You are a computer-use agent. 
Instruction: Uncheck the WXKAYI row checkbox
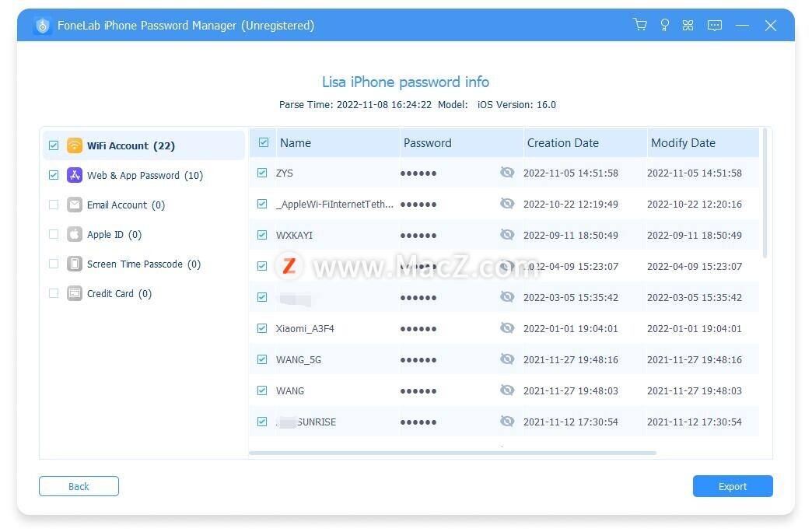[x=262, y=235]
